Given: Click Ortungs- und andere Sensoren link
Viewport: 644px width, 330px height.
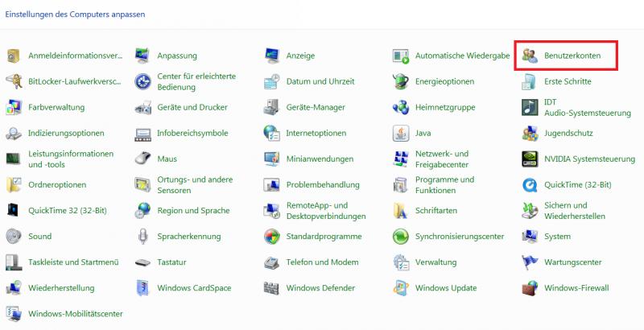Looking at the screenshot, I should (x=195, y=184).
